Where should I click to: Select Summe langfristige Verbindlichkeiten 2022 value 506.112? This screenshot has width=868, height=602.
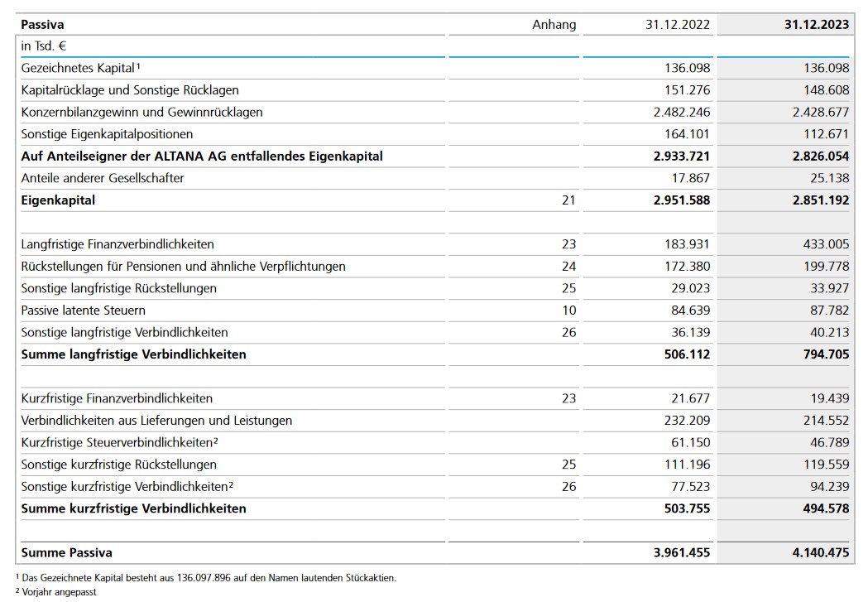click(682, 354)
